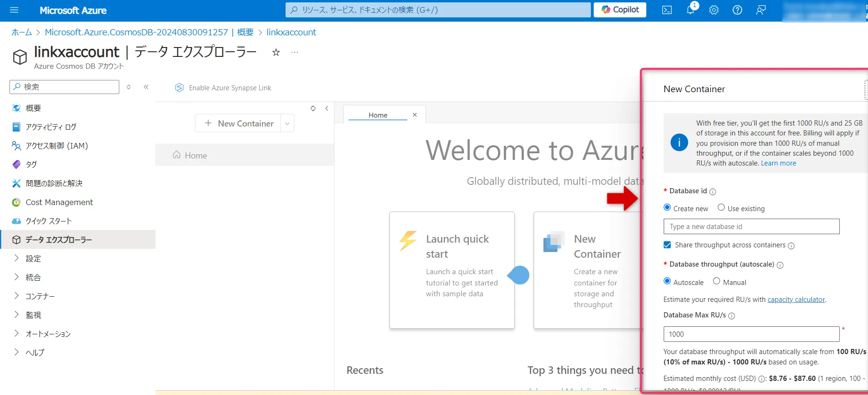Viewport: 868px width, 395px height.
Task: Refresh the data explorer tree
Action: pyautogui.click(x=313, y=108)
